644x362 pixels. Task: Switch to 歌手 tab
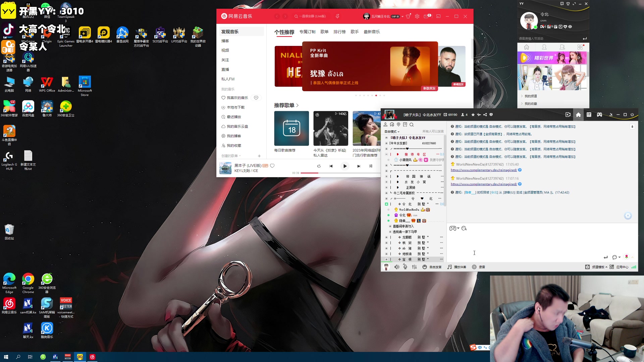coord(355,32)
